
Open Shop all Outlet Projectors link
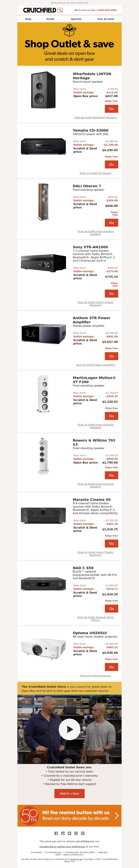pyautogui.click(x=96, y=676)
